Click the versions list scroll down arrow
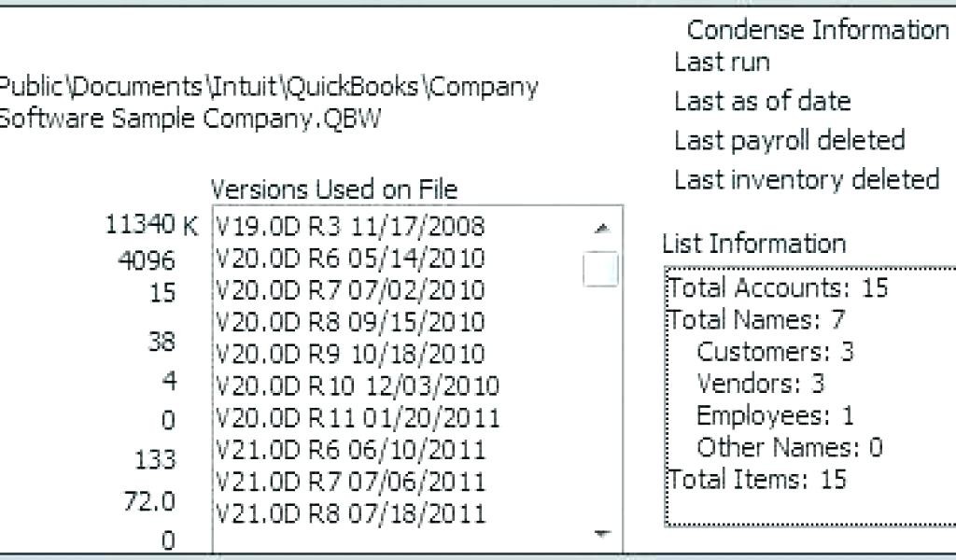Viewport: 956px width, 560px height. pyautogui.click(x=601, y=534)
